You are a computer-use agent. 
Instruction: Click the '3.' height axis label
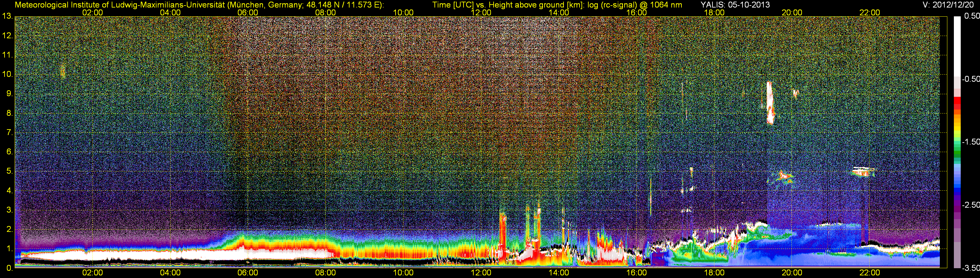click(9, 210)
